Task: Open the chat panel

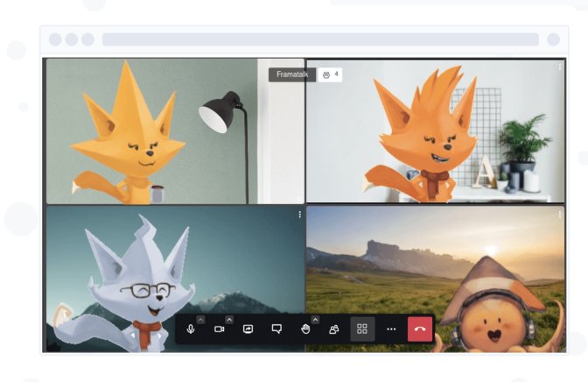Action: tap(276, 329)
